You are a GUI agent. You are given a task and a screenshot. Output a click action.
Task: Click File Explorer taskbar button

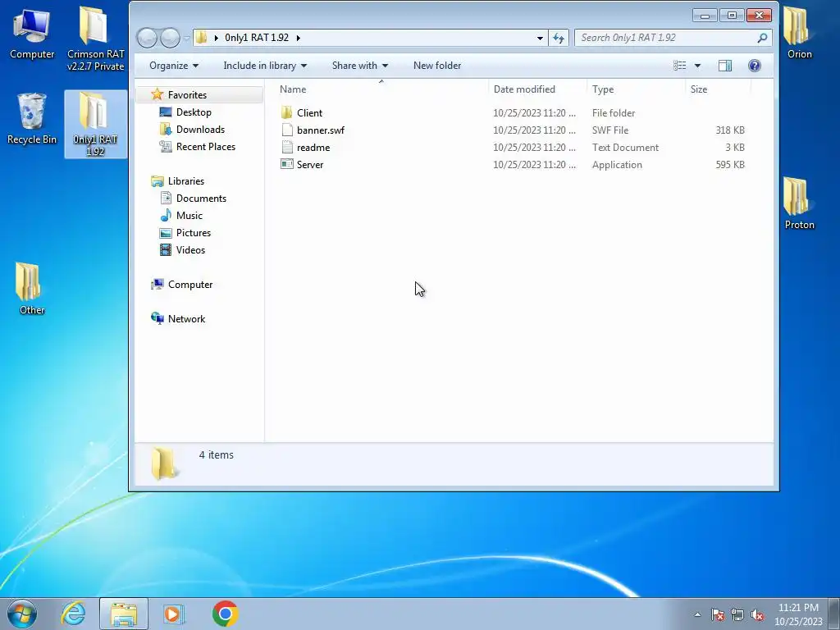(x=124, y=614)
